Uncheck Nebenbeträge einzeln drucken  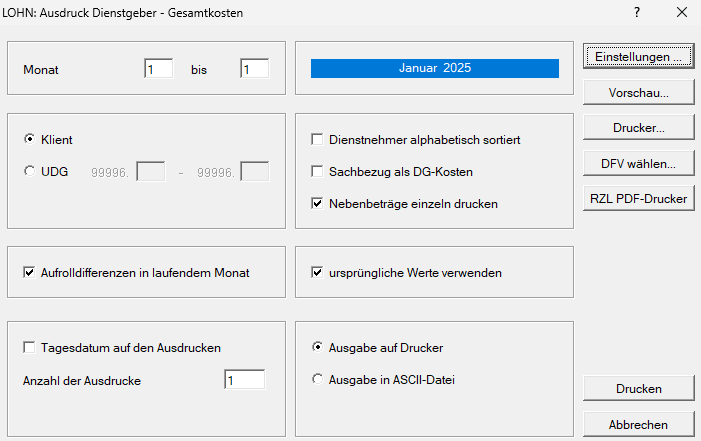318,204
